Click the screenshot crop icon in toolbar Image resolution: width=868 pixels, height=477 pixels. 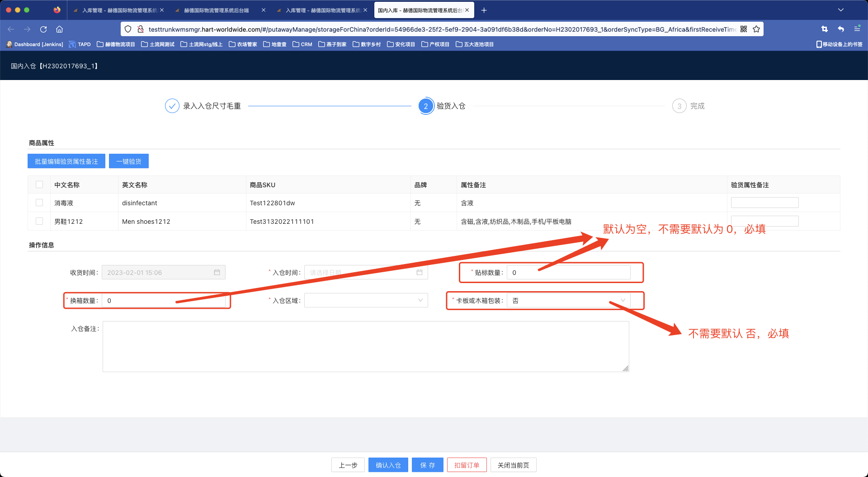pyautogui.click(x=824, y=29)
